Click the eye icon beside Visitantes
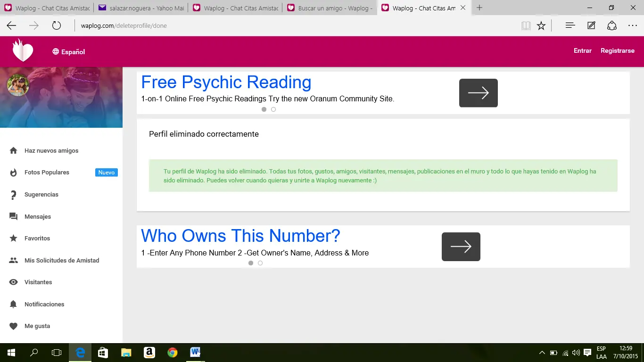 (x=14, y=282)
